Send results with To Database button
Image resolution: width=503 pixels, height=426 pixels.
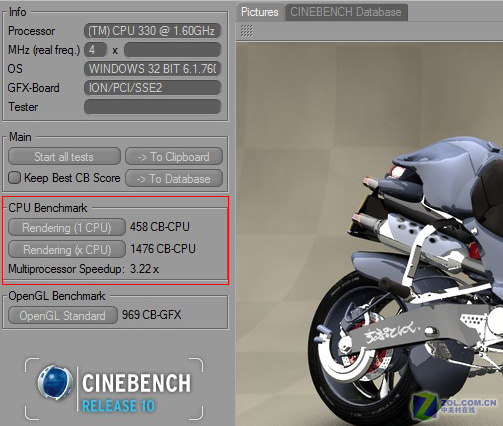coord(174,179)
